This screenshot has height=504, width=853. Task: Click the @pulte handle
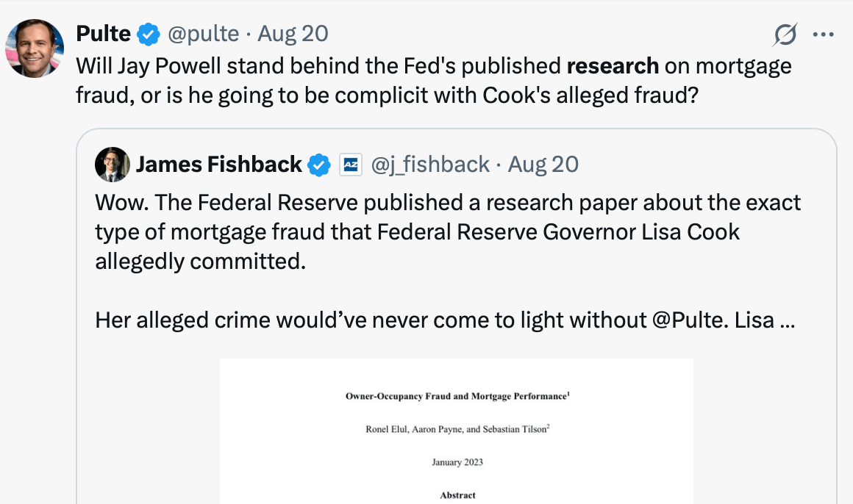pos(204,34)
